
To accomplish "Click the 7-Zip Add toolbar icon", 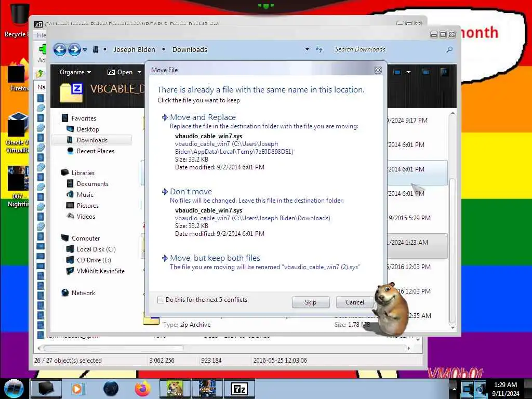I will (x=42, y=49).
